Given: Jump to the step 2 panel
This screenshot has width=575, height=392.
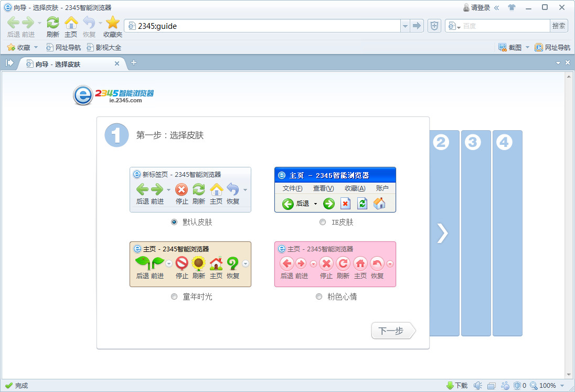Looking at the screenshot, I should tap(444, 233).
